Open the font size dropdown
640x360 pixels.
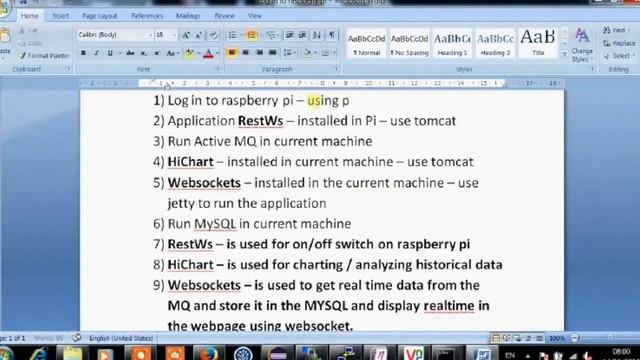pos(174,35)
